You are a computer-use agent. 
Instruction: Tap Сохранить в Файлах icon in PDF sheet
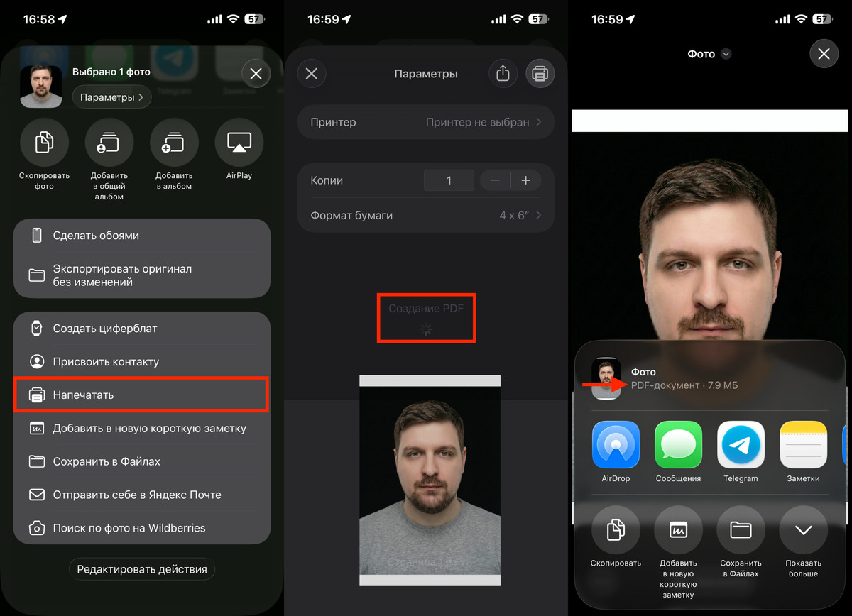point(741,530)
